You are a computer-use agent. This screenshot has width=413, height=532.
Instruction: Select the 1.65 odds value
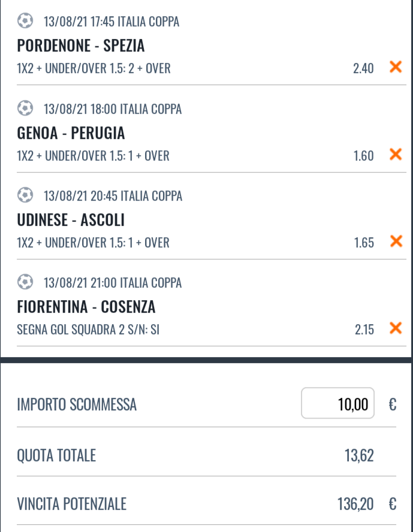click(363, 243)
